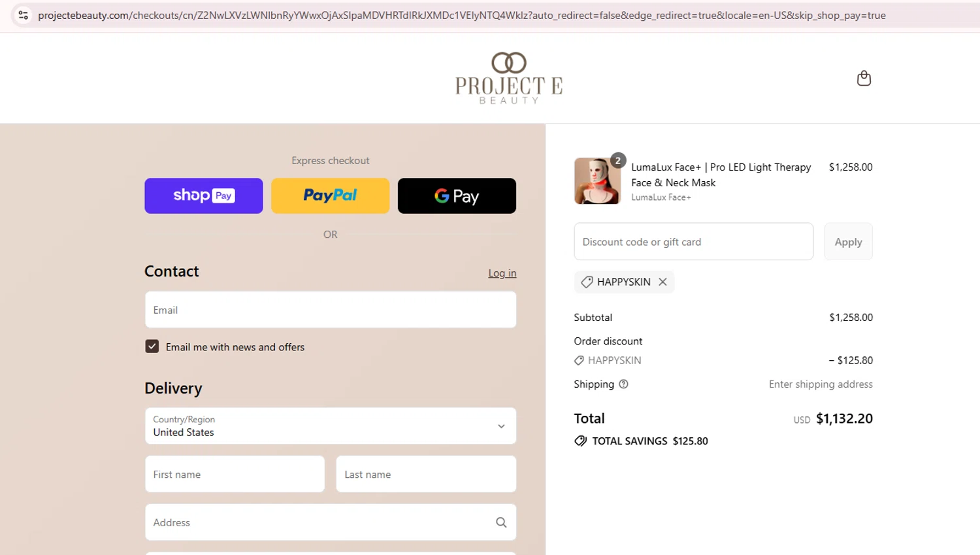Click the Project E Beauty logo

(x=509, y=78)
